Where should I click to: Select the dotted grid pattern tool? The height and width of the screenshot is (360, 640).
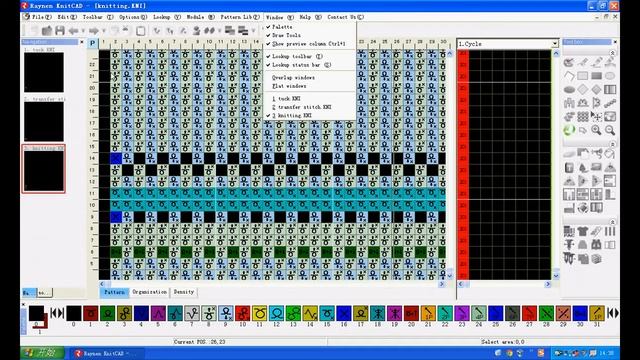(x=583, y=117)
